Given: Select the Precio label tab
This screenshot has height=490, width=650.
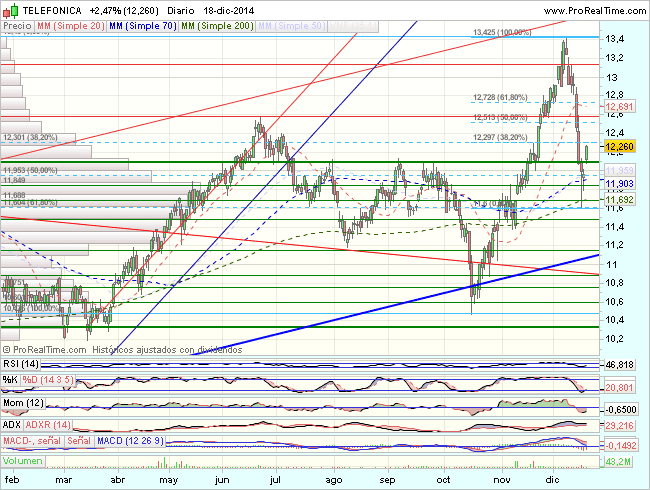Looking at the screenshot, I should (x=17, y=26).
